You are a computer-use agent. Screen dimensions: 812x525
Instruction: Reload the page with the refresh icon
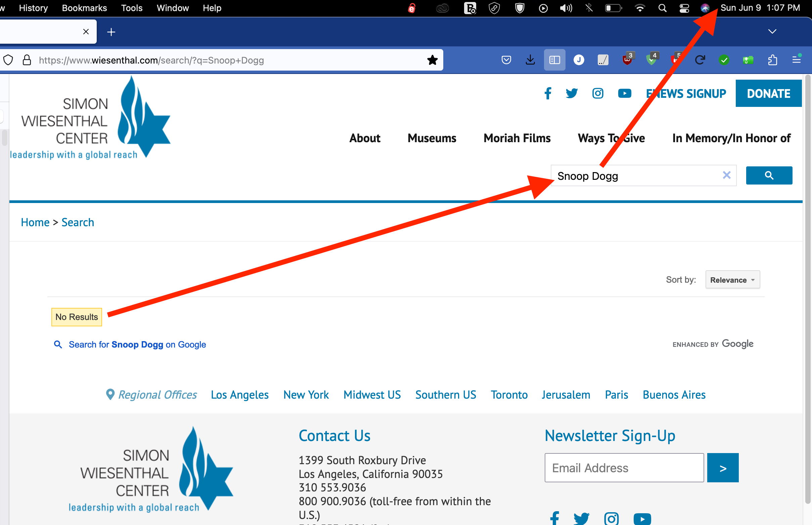700,60
